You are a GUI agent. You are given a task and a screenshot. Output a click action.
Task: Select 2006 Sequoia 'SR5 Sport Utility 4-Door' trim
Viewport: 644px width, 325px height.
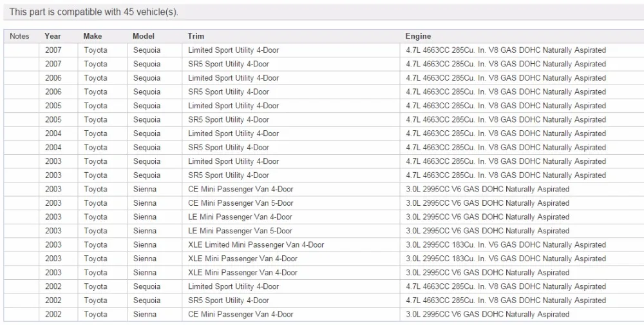pos(229,92)
